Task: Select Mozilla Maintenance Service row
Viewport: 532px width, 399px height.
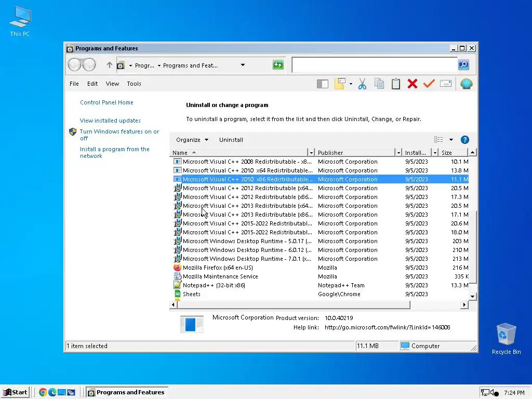Action: click(321, 276)
